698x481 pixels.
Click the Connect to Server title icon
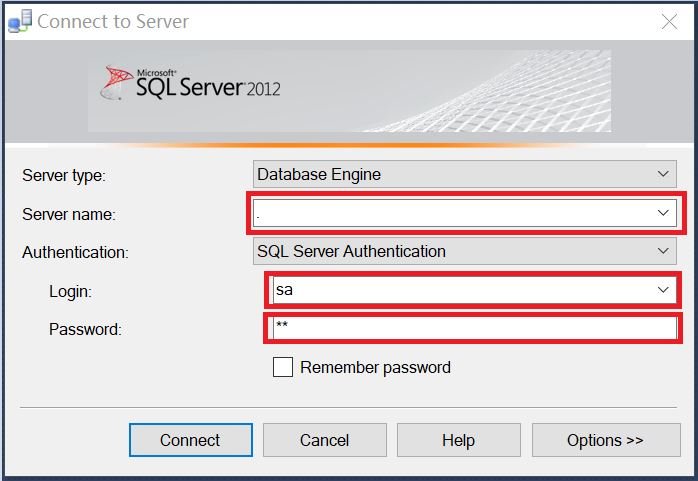[x=20, y=21]
